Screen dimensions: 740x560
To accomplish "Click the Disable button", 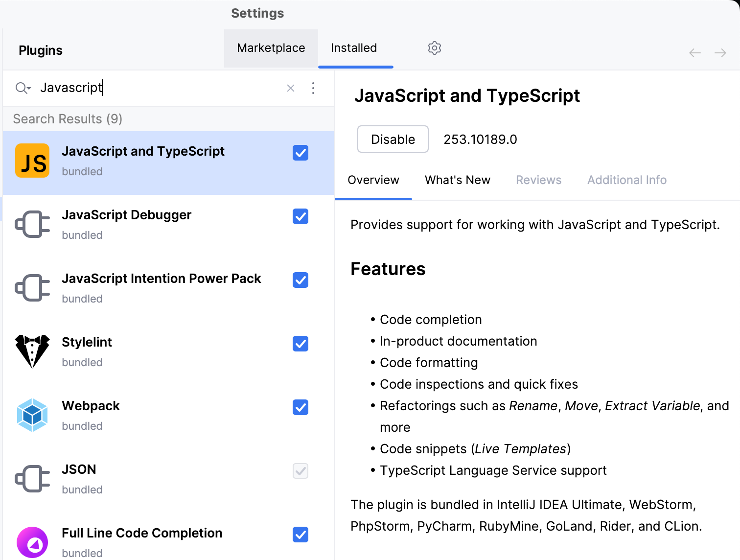I will [393, 139].
